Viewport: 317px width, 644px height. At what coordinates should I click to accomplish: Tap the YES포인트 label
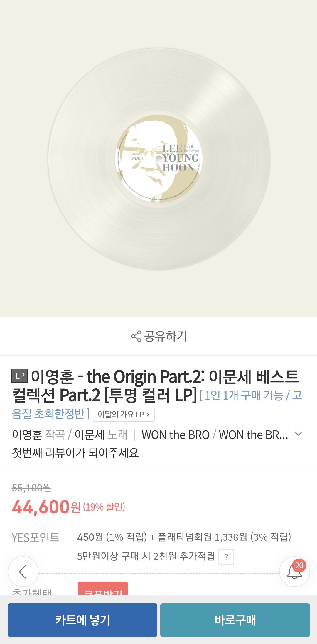pyautogui.click(x=36, y=537)
